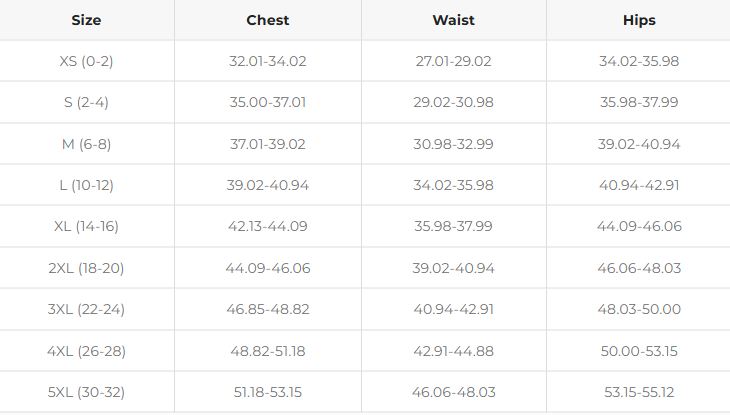Click waist value 40.94-42.91 for 3XL

(453, 309)
